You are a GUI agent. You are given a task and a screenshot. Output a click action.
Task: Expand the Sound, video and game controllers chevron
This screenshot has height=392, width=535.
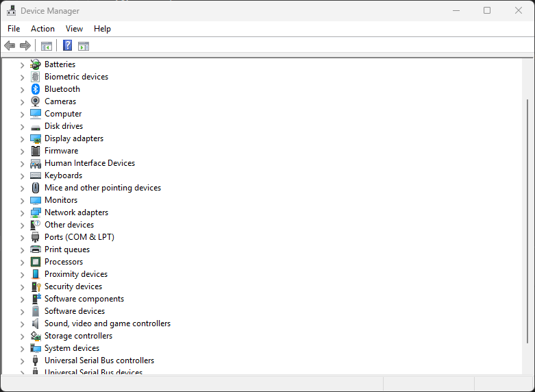[22, 324]
